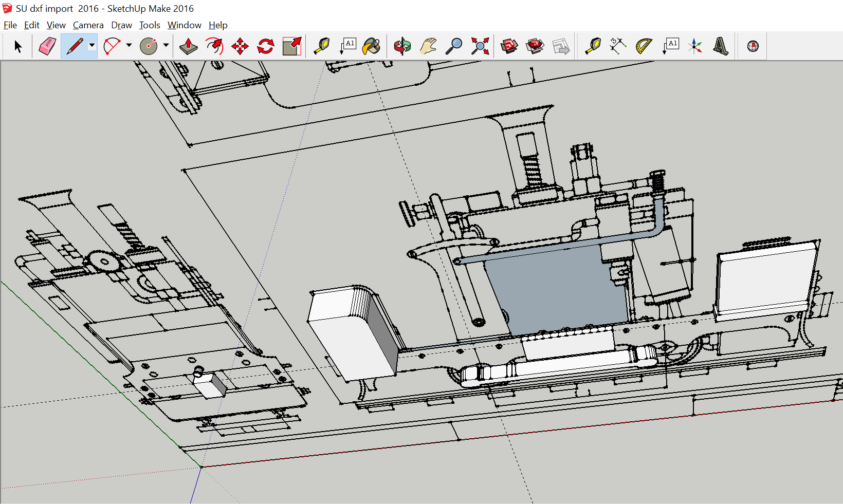
Task: Expand the Arc tool dropdown arrow
Action: (x=129, y=46)
